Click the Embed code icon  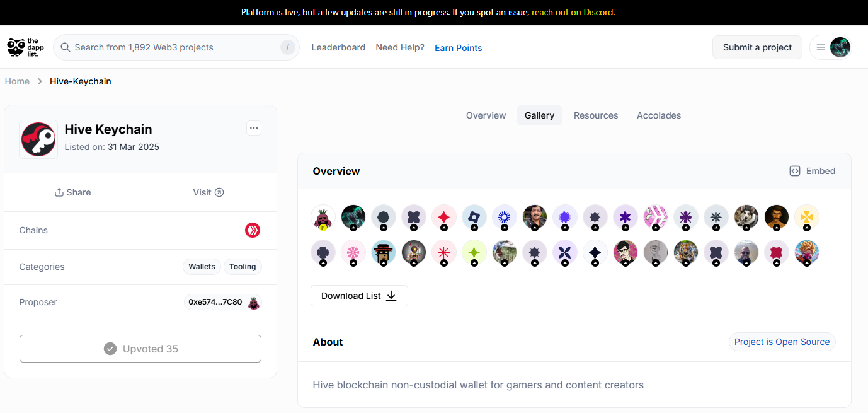(x=795, y=171)
